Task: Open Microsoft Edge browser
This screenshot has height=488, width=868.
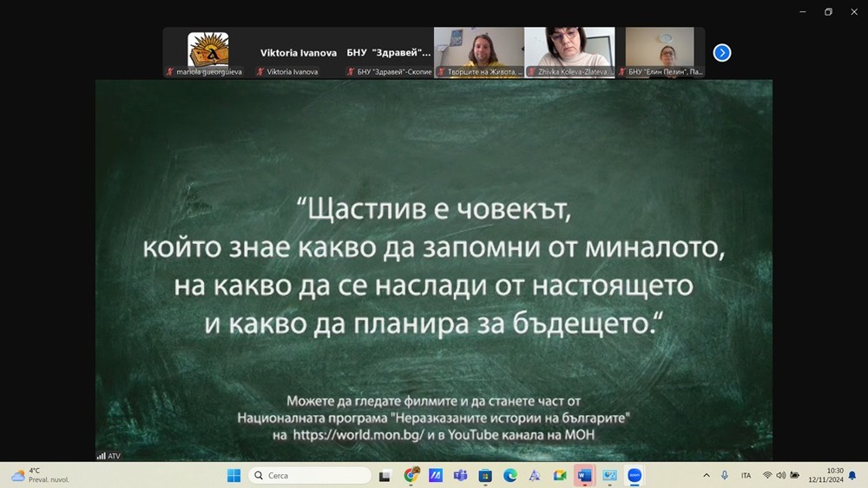Action: (510, 475)
